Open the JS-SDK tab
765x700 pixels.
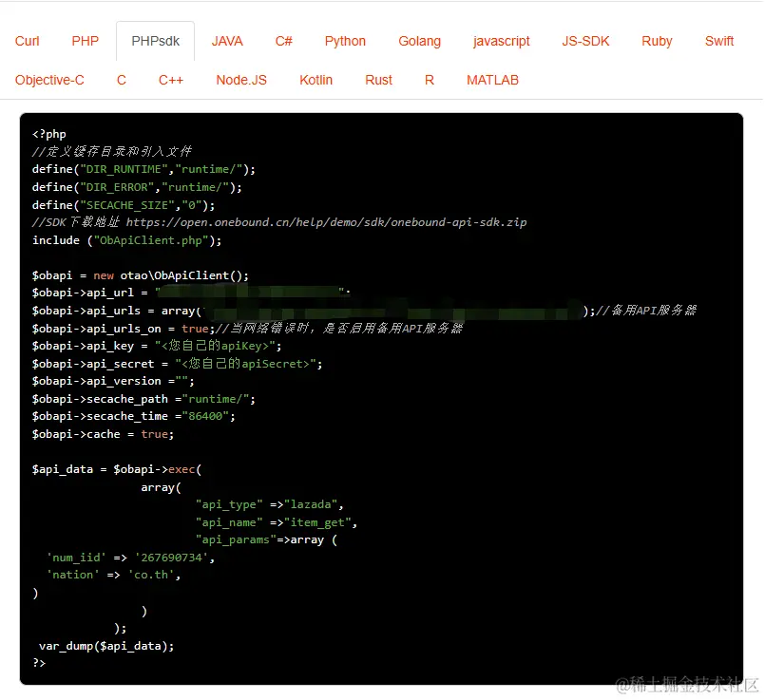tap(585, 41)
